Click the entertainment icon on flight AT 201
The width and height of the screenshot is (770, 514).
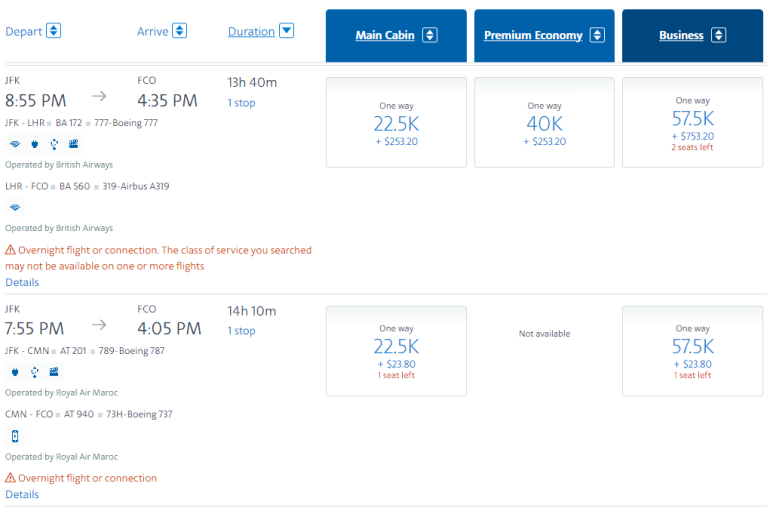(x=53, y=371)
